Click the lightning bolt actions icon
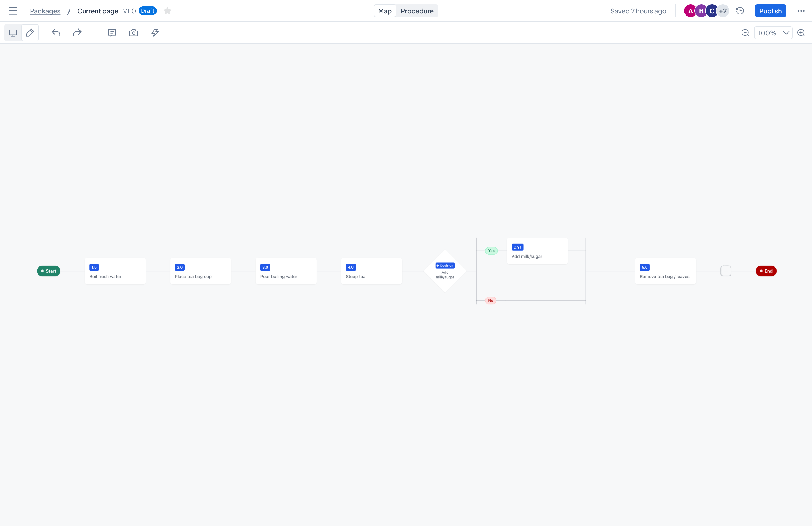 click(155, 33)
